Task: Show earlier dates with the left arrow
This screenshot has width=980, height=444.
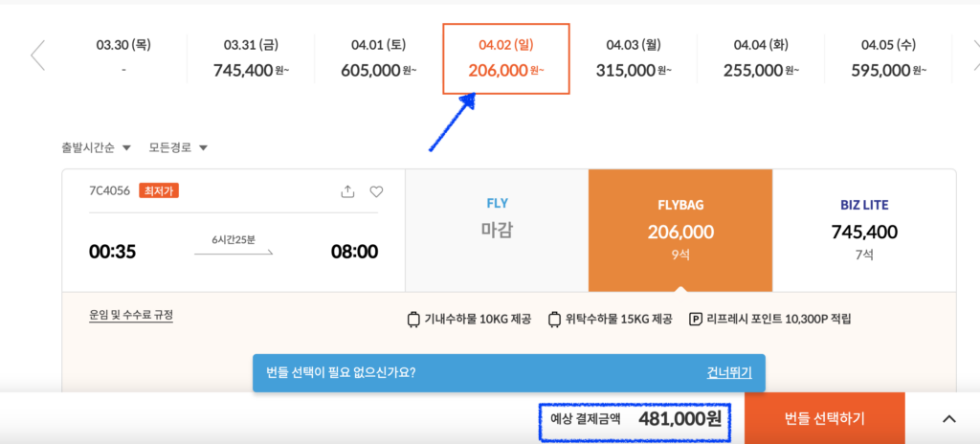Action: tap(37, 55)
